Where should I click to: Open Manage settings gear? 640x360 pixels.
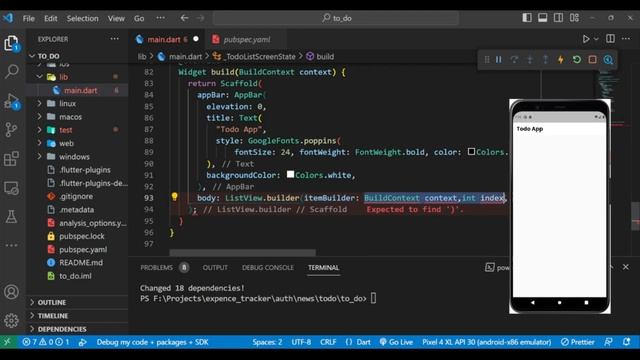click(11, 320)
